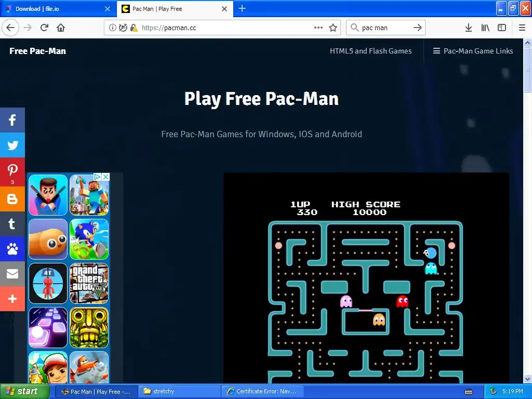Open the orange airplane game ad thumbnail

pyautogui.click(x=89, y=367)
